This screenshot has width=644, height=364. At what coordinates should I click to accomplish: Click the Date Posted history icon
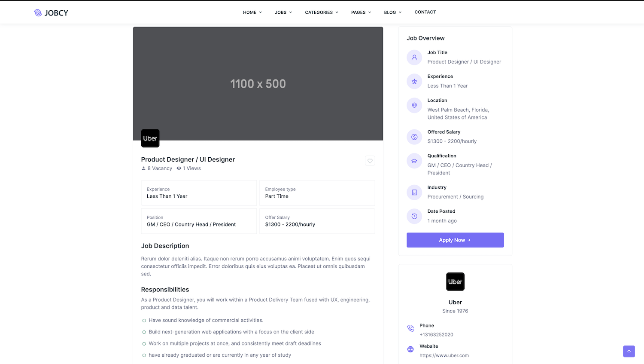point(414,216)
